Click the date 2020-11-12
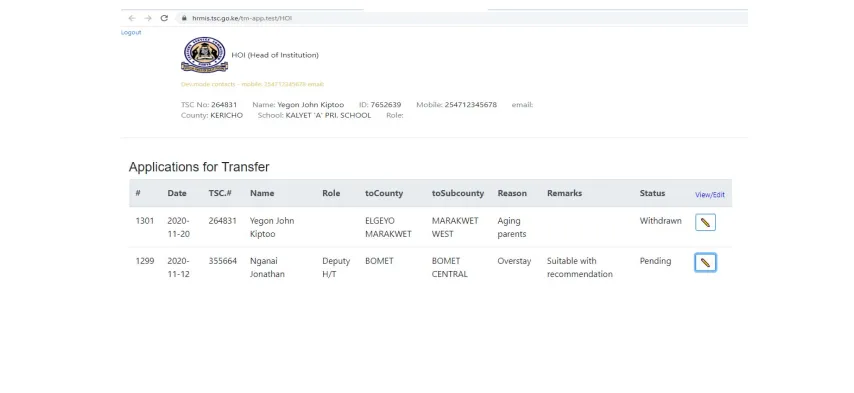This screenshot has width=854, height=393. (x=178, y=268)
